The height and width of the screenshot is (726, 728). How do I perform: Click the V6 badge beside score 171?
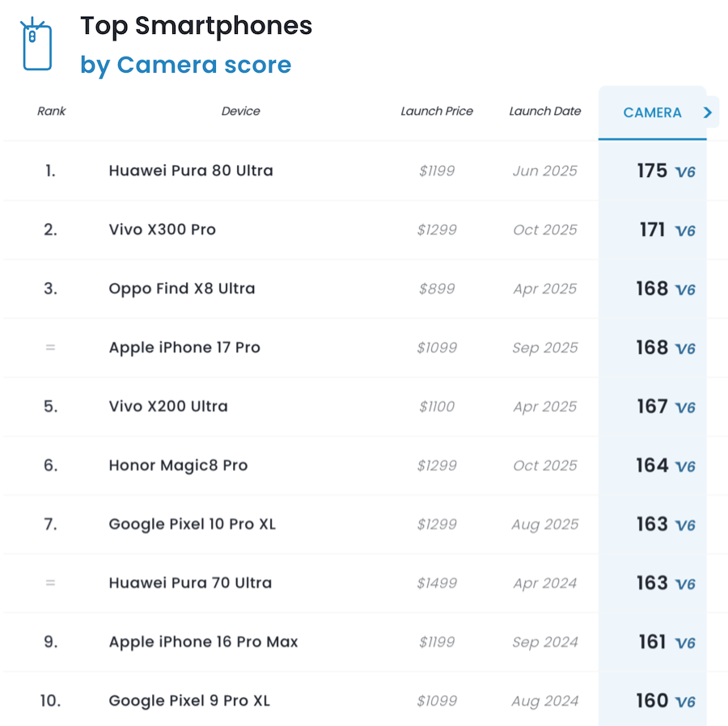(x=685, y=231)
